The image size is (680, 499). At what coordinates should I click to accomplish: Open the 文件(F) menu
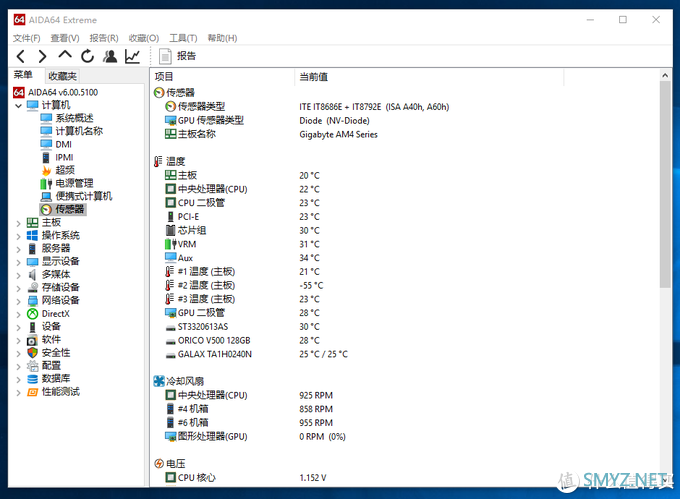click(26, 38)
